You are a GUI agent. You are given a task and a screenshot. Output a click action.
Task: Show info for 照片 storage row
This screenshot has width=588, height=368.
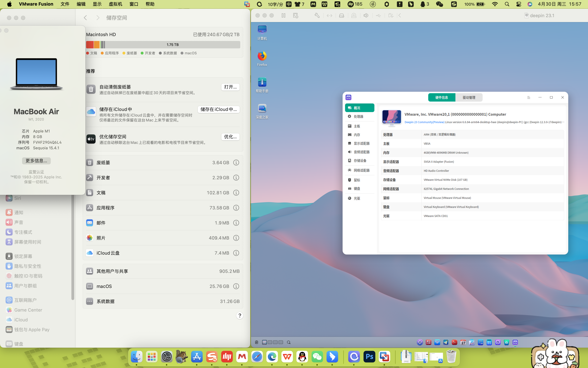click(236, 238)
